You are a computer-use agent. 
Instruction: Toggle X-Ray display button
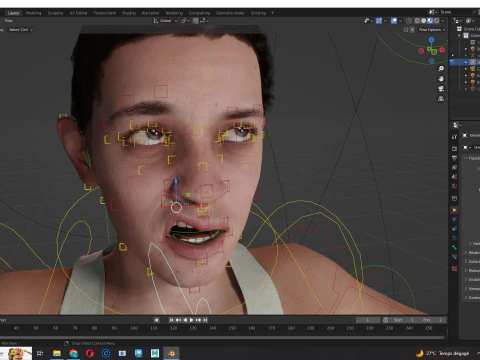tap(409, 21)
